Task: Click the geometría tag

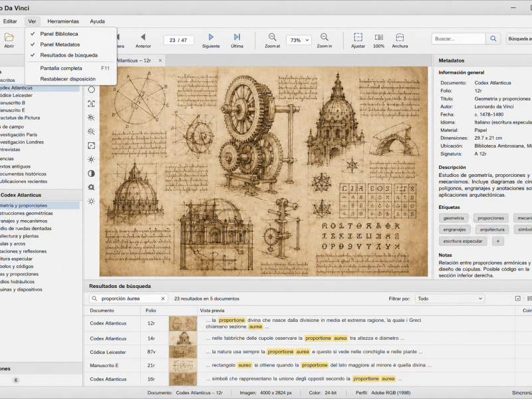Action: coord(454,218)
